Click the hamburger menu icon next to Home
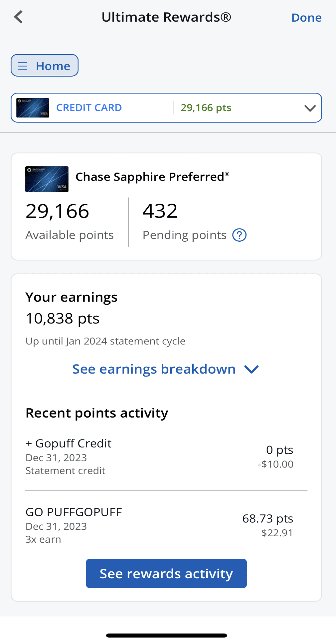 (23, 66)
